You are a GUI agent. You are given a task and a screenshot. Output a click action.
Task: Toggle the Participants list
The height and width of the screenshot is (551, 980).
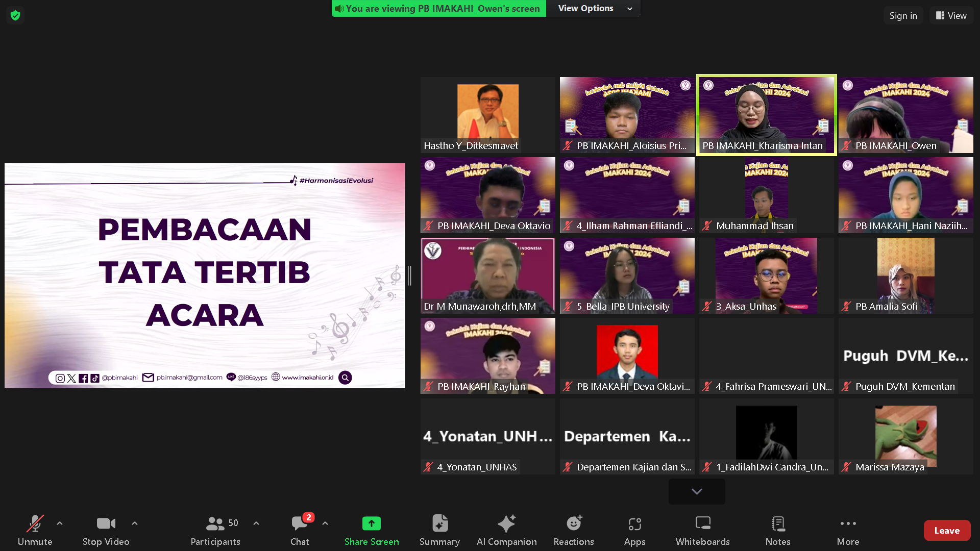point(215,530)
